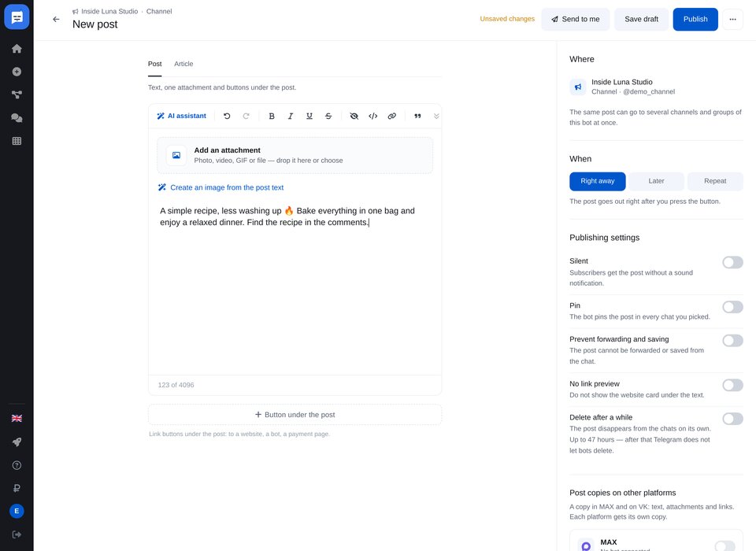Enable the Pin switch
Viewport: 756px width, 551px height.
click(732, 307)
